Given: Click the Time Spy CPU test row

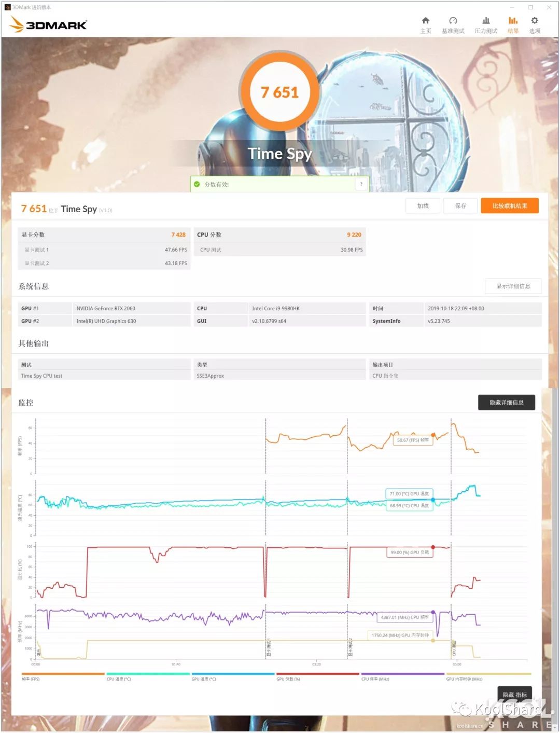Looking at the screenshot, I should [104, 376].
